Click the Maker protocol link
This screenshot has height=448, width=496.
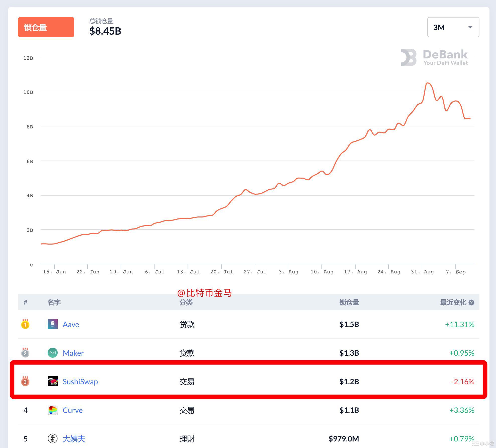coord(73,353)
